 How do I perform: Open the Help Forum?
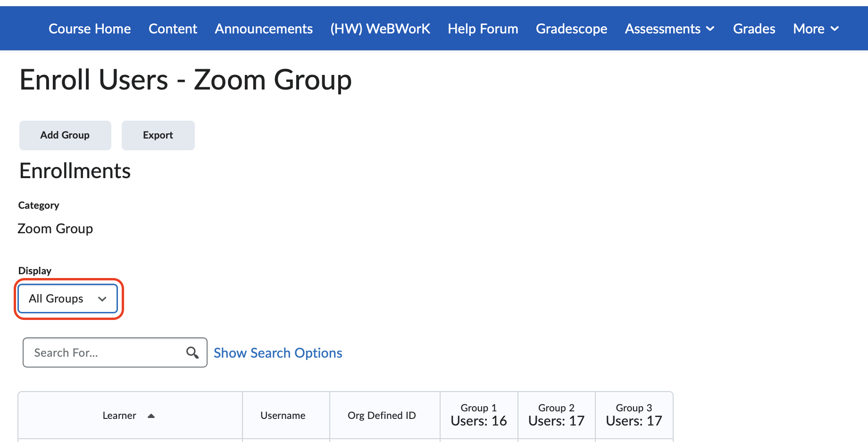(x=483, y=28)
